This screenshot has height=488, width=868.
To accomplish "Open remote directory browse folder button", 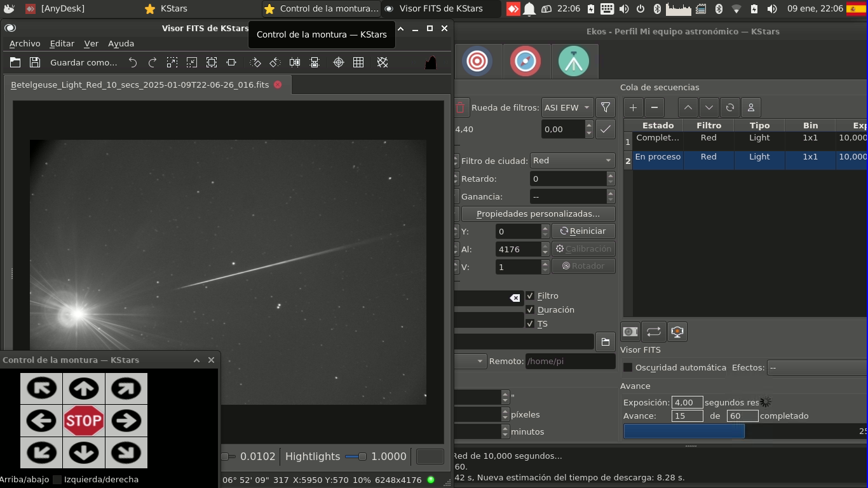I will point(606,342).
